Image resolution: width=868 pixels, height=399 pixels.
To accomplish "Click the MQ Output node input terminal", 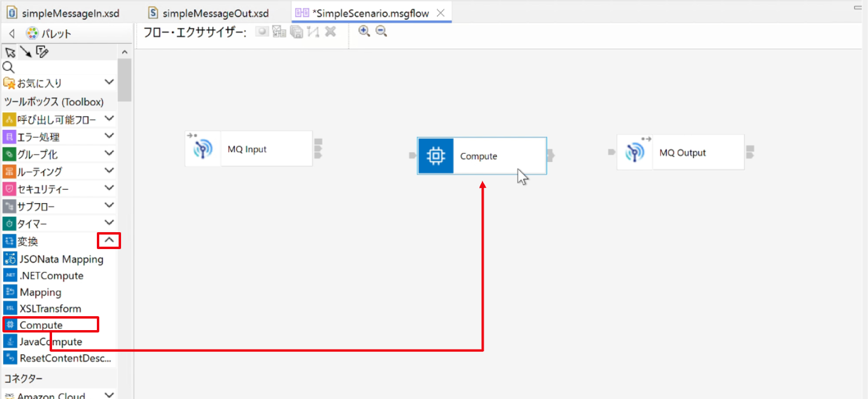I will (x=612, y=152).
